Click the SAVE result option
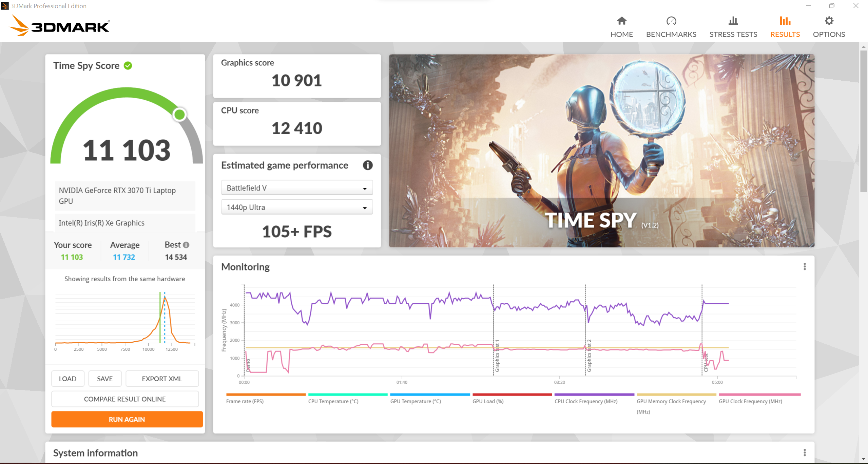868x464 pixels. 104,379
